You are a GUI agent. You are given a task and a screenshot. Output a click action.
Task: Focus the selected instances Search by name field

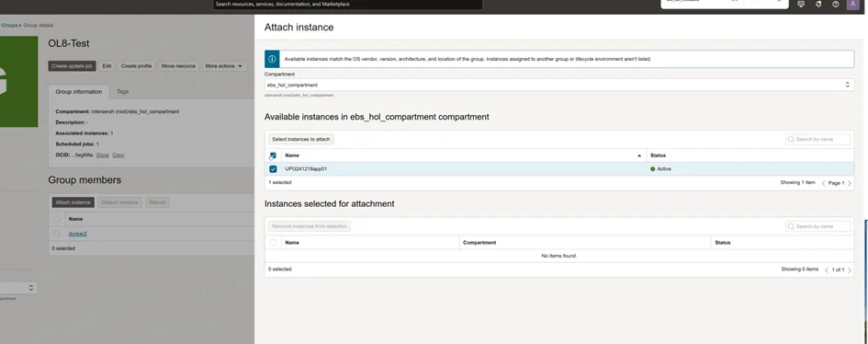tap(817, 226)
